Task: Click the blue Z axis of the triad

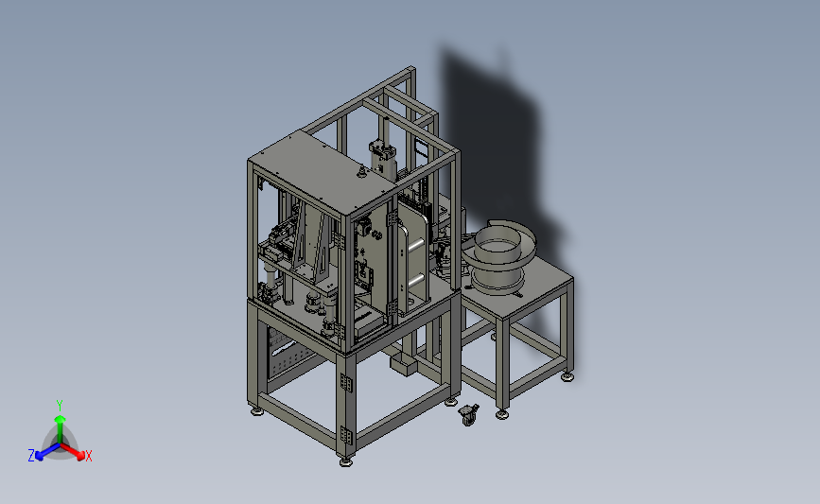Action: [47, 452]
